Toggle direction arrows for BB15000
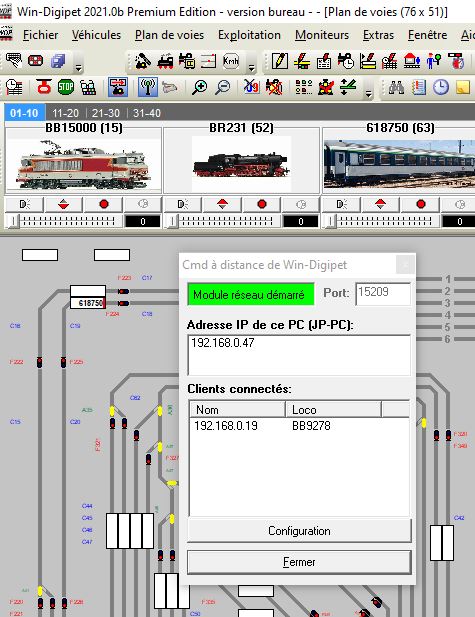 (x=64, y=204)
